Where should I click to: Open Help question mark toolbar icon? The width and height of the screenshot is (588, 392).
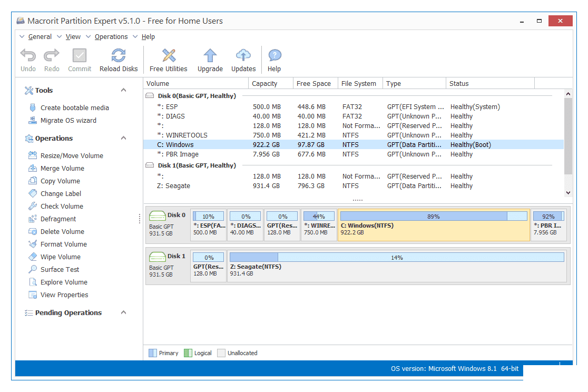pos(275,55)
